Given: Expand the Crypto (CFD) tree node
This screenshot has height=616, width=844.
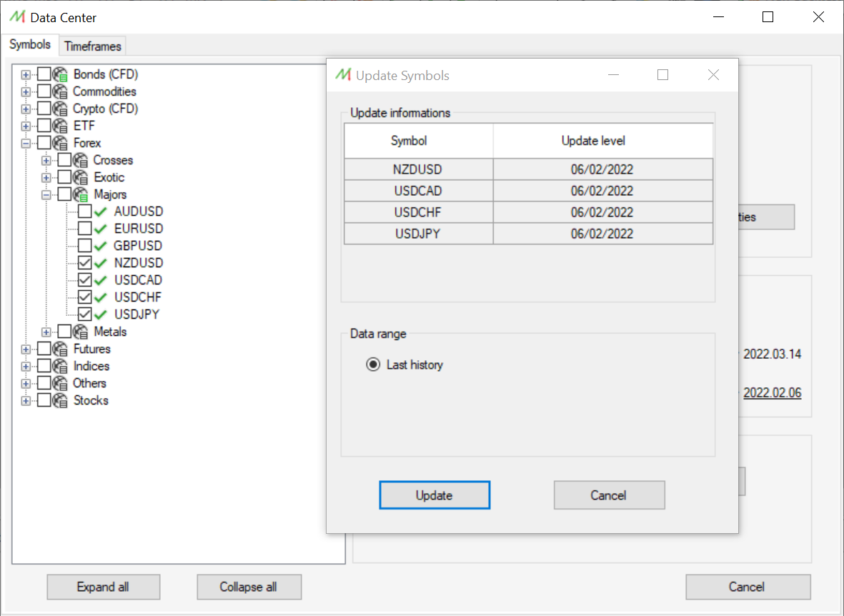Looking at the screenshot, I should (x=26, y=109).
